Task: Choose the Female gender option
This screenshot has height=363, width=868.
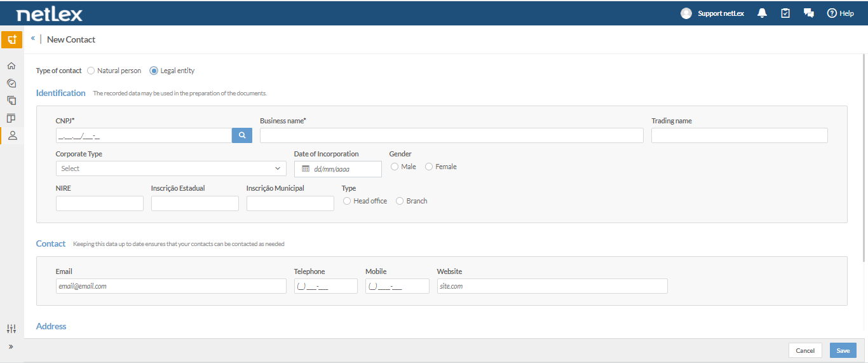Action: 429,167
